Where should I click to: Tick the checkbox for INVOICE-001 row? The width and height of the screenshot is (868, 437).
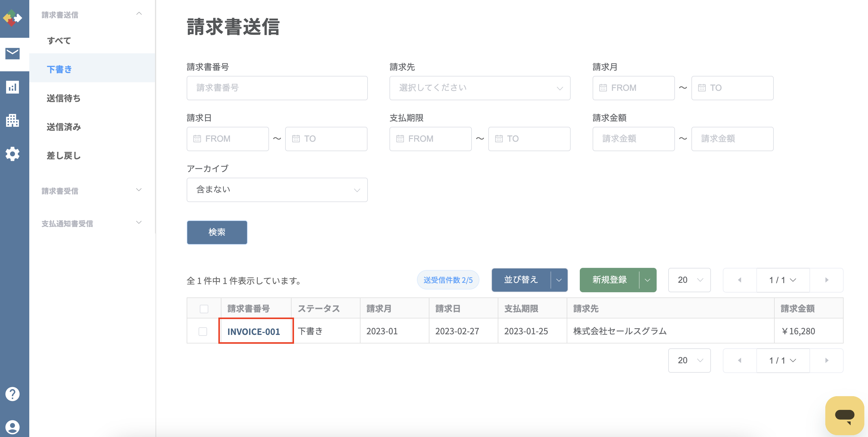[203, 331]
